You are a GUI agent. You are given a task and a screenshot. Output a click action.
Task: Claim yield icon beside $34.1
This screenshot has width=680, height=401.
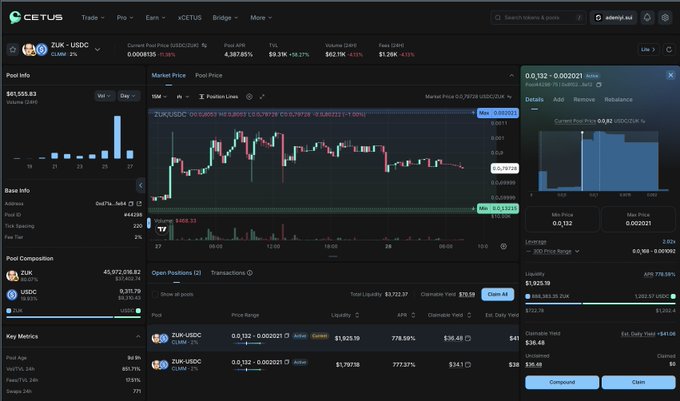point(468,365)
